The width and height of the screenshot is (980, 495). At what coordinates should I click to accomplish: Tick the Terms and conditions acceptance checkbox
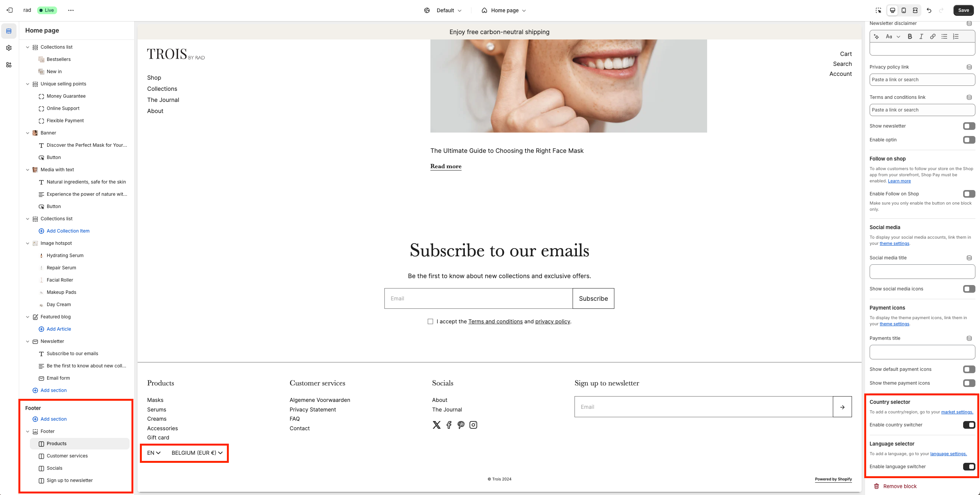[430, 321]
